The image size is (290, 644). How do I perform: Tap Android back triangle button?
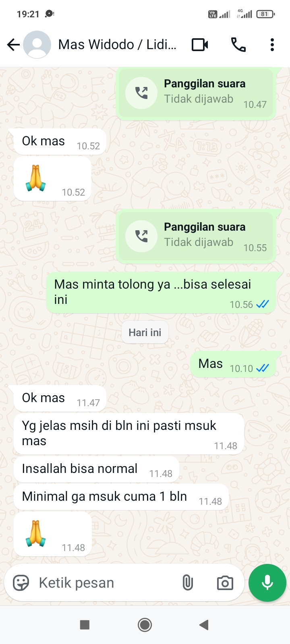204,625
